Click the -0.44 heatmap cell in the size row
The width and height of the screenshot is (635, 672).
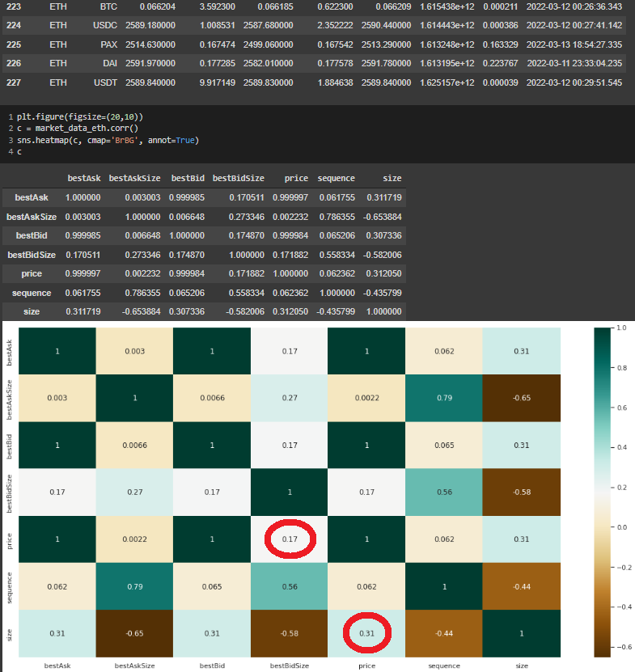443,631
